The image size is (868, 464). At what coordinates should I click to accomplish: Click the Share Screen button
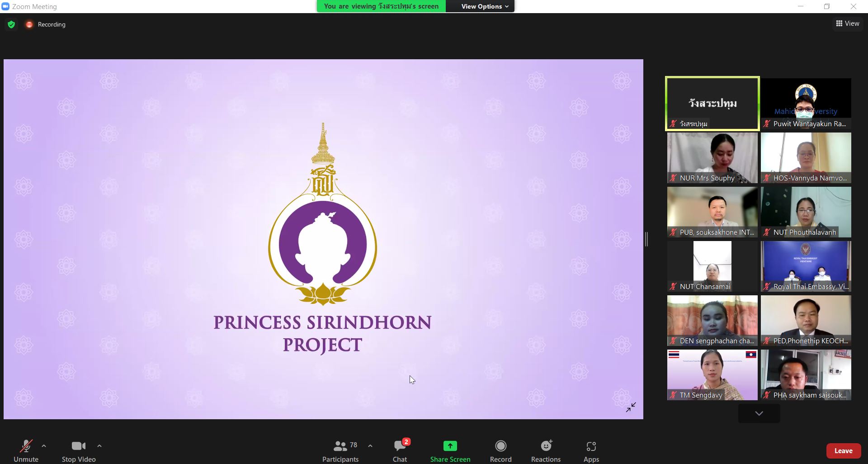point(450,450)
